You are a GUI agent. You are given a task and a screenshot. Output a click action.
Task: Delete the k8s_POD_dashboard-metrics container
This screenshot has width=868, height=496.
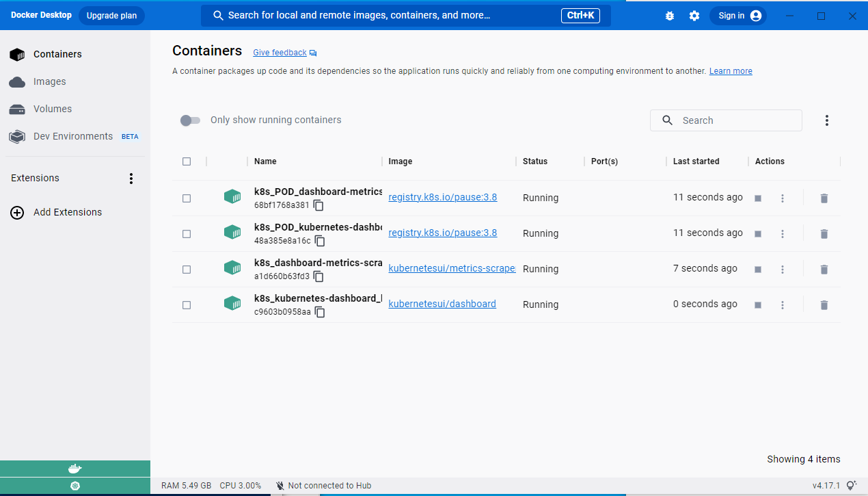tap(824, 198)
